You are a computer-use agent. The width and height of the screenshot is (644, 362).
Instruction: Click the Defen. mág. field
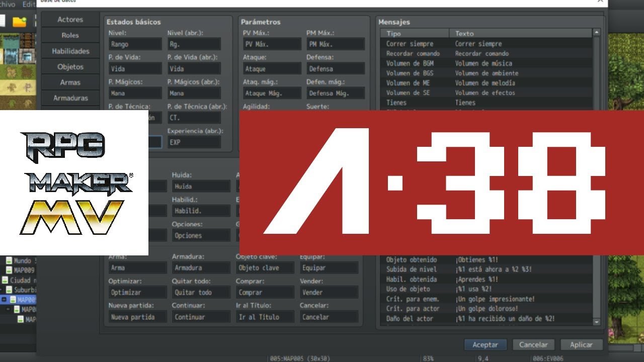click(336, 93)
